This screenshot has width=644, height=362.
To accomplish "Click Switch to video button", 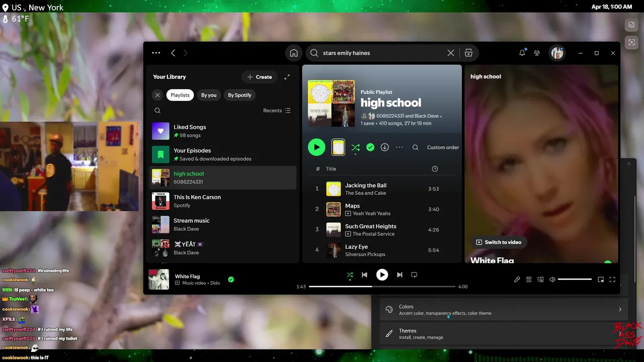I will [x=499, y=242].
